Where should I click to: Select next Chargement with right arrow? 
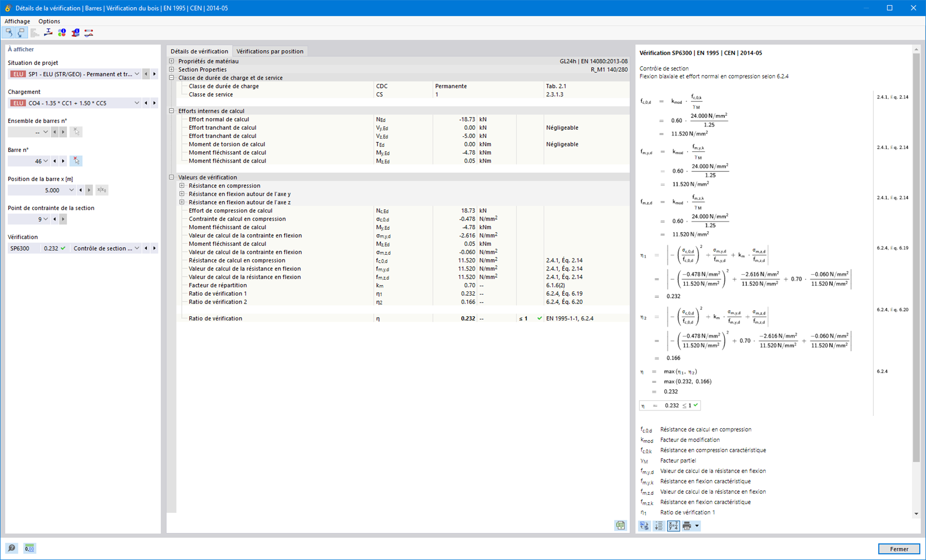154,103
